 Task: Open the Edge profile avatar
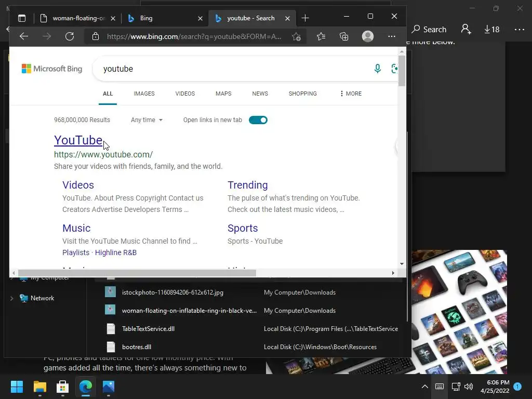click(368, 36)
